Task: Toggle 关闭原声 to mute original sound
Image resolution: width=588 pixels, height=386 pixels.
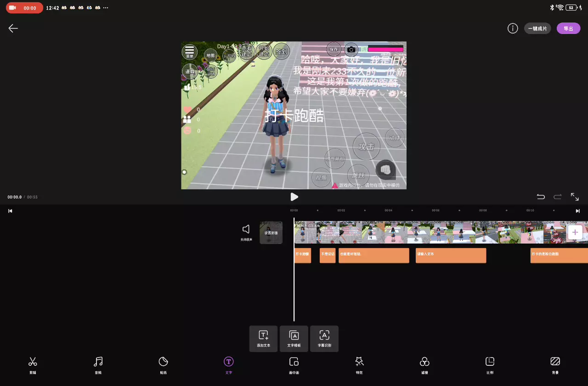Action: tap(246, 232)
